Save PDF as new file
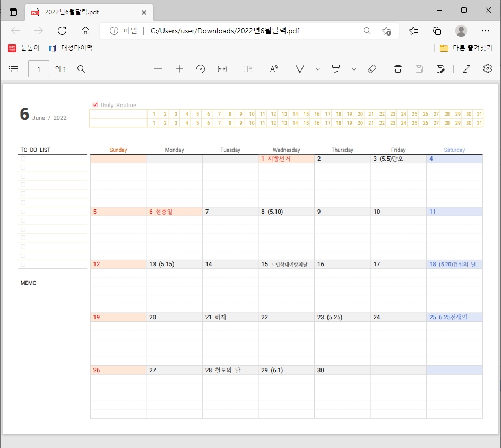Screen dimensions: 501x448 point(440,69)
